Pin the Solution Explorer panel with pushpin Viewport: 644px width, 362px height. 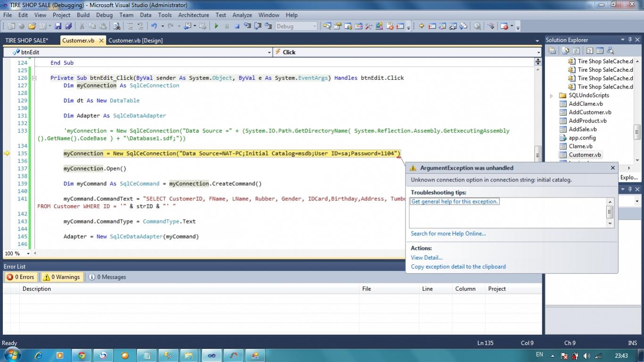coord(630,40)
